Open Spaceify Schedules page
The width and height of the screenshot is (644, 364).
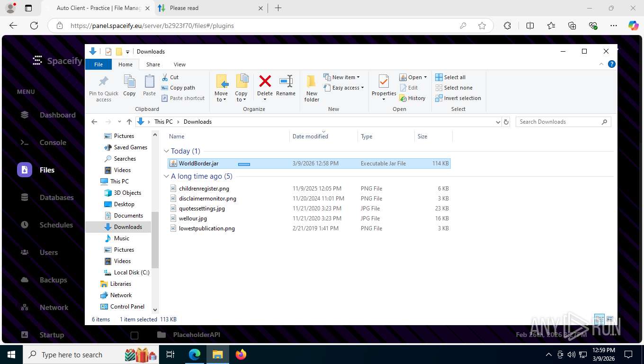pyautogui.click(x=46, y=225)
